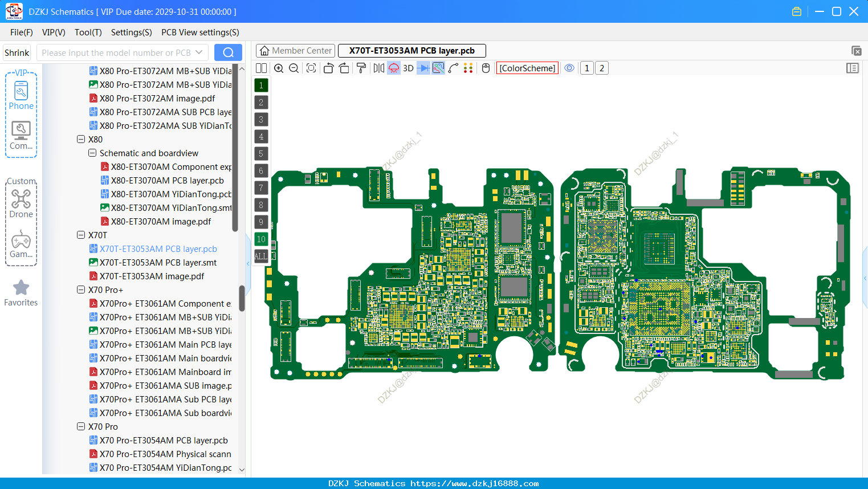Toggle the red alarm highlight tool
868x489 pixels.
(x=394, y=68)
